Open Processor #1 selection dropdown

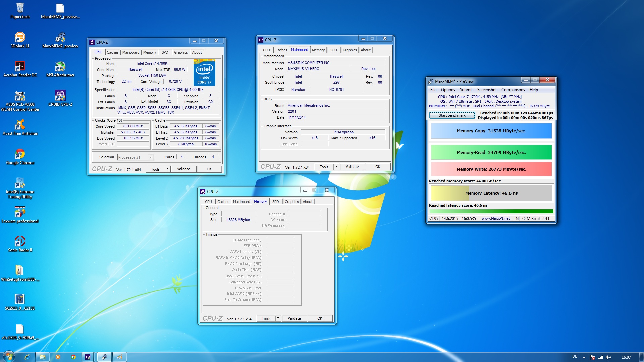135,157
